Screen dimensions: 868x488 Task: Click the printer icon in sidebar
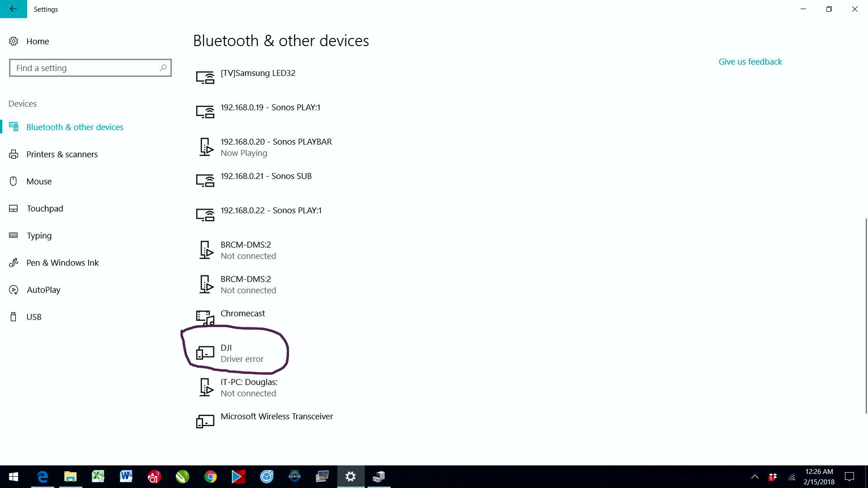(x=14, y=154)
